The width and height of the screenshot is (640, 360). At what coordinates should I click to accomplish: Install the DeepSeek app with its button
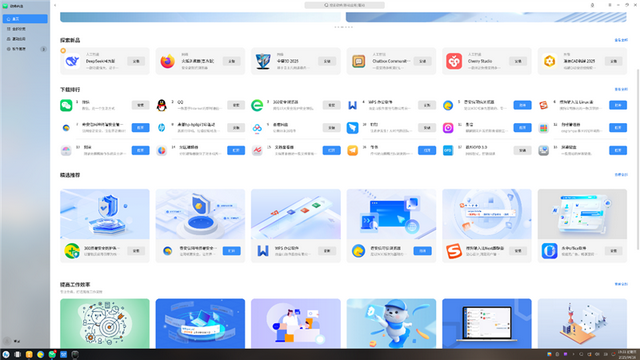click(136, 61)
